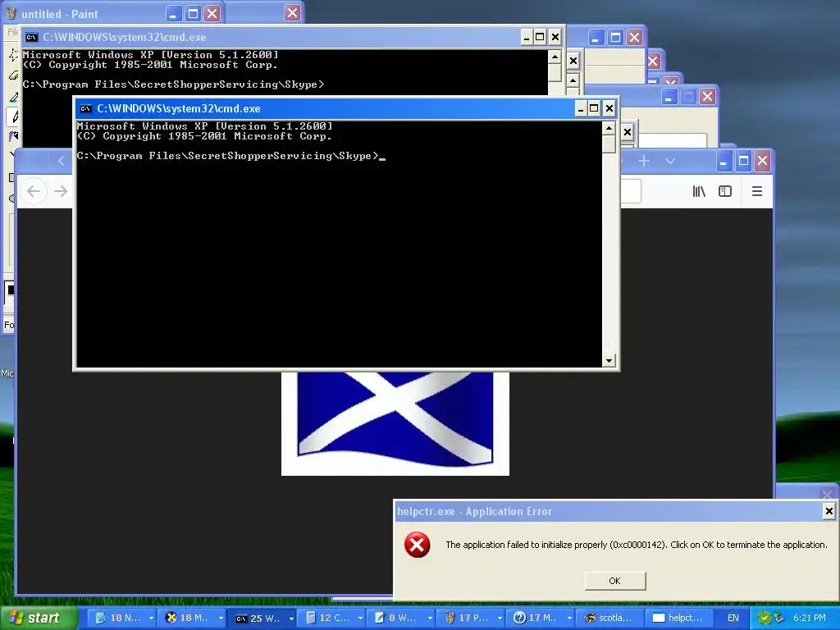Open the browser Library icon
Screen dimensions: 840x630
point(699,191)
